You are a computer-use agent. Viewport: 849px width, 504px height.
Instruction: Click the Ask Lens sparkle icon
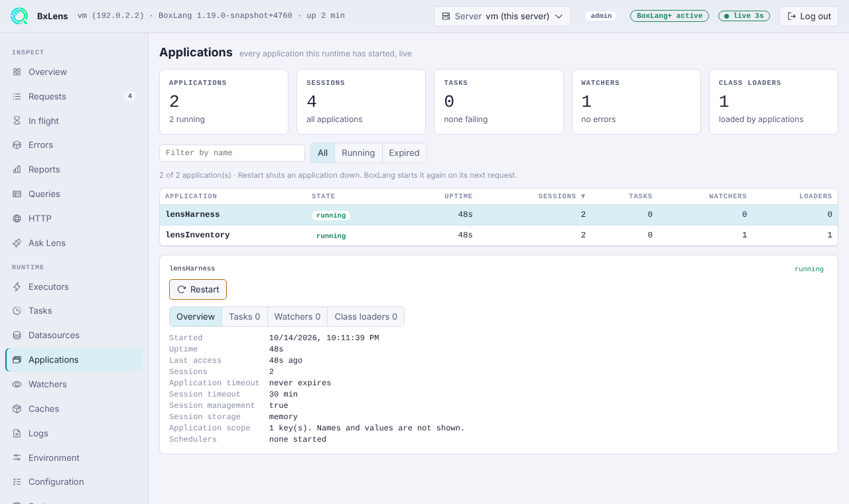[17, 243]
